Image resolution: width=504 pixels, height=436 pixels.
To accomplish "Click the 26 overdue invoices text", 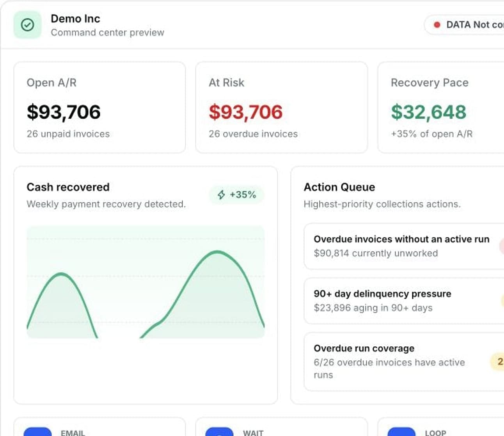I will tap(253, 134).
